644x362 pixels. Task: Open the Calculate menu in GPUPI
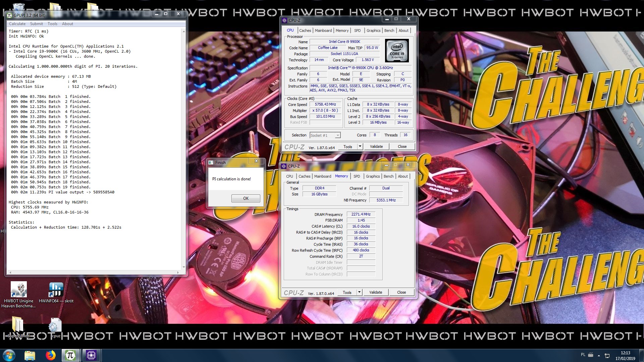pyautogui.click(x=17, y=24)
